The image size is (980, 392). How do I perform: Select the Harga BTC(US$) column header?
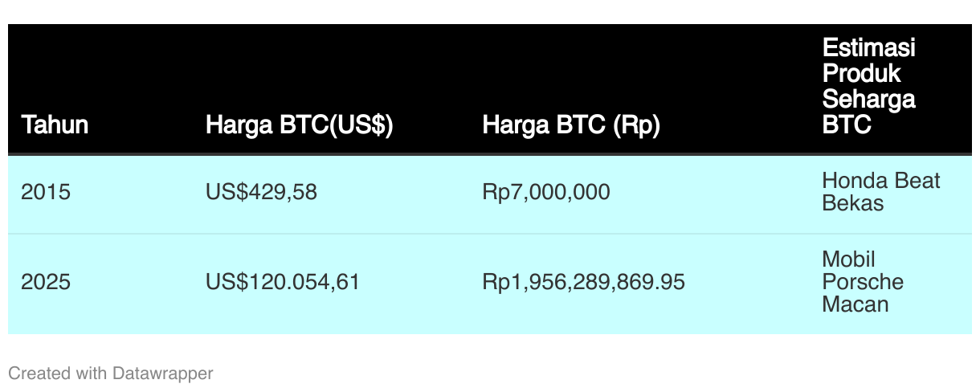click(x=300, y=125)
